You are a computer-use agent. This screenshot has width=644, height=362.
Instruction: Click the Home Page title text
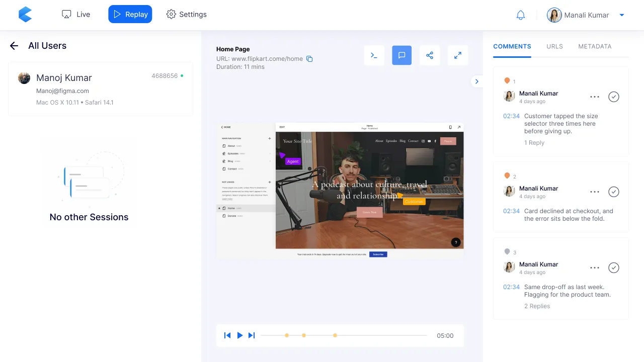tap(233, 49)
